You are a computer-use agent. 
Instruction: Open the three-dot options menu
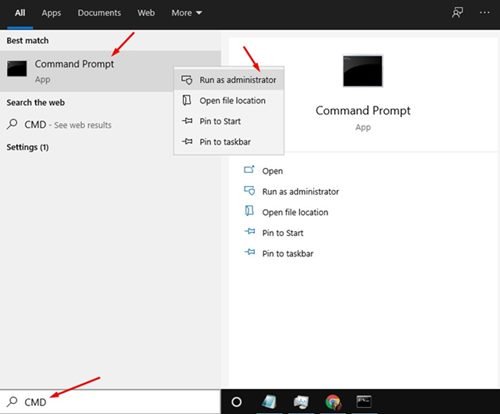pyautogui.click(x=484, y=13)
